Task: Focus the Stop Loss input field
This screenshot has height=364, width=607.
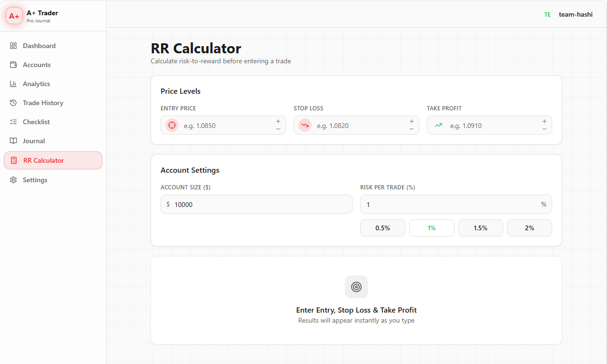Action: [x=356, y=125]
